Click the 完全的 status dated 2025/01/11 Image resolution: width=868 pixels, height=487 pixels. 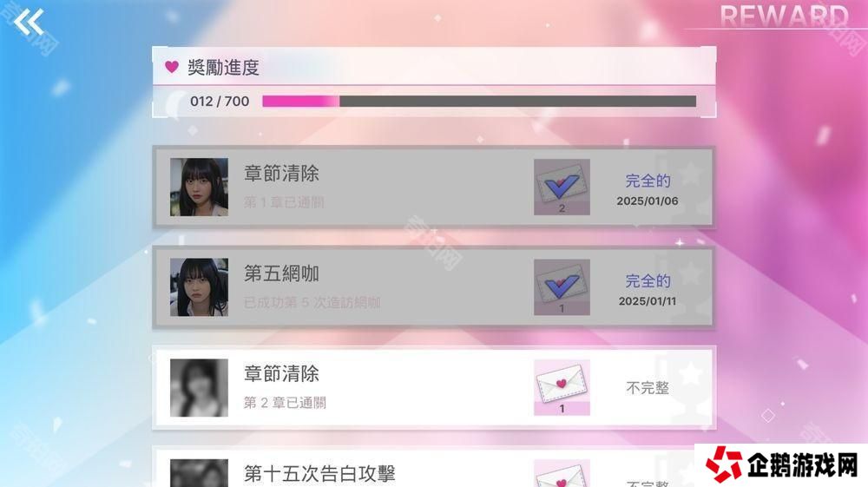648,281
